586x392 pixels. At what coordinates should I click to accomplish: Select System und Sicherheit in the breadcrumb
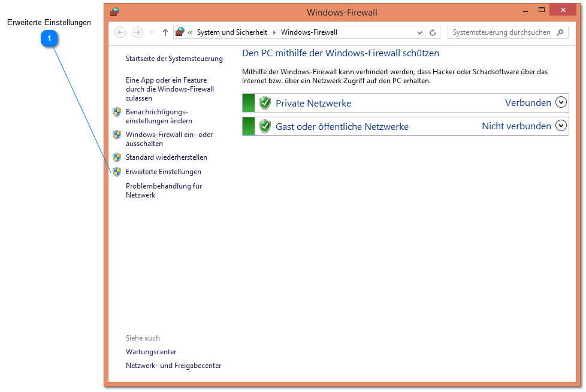click(x=232, y=32)
